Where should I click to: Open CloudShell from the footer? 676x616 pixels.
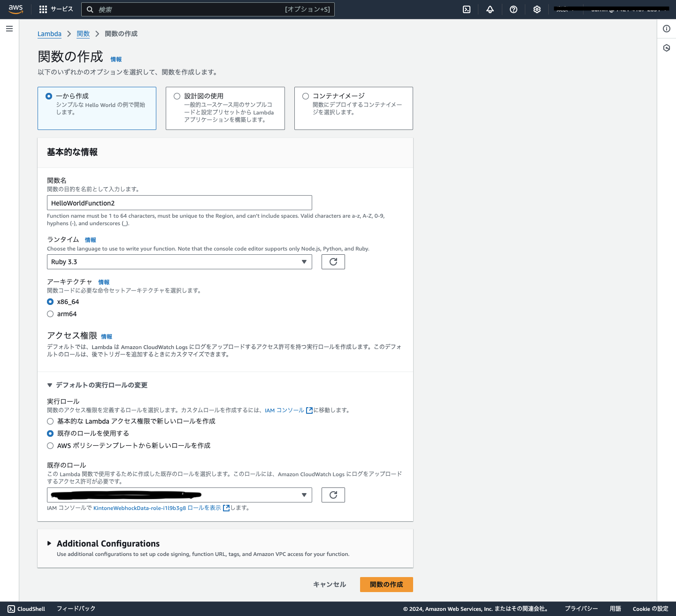26,609
